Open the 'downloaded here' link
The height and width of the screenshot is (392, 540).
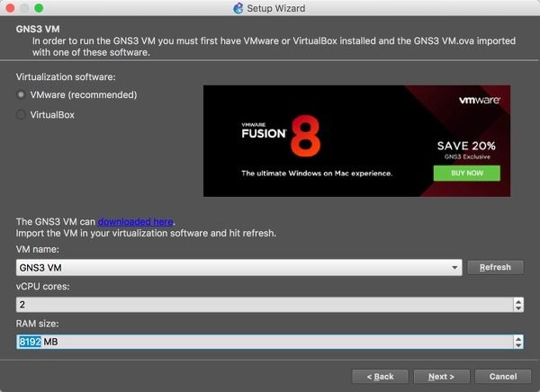pos(136,222)
